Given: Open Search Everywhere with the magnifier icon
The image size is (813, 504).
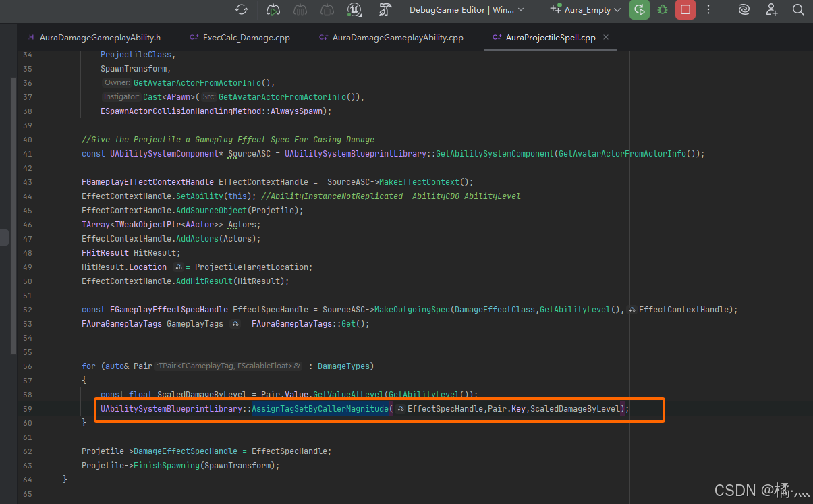Looking at the screenshot, I should pos(798,9).
